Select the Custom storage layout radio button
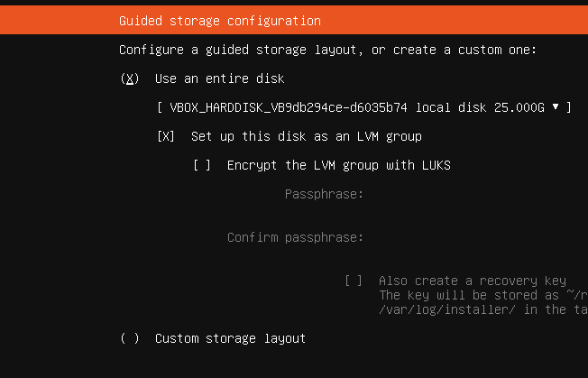Screen dimensions: 588x378 point(130,338)
